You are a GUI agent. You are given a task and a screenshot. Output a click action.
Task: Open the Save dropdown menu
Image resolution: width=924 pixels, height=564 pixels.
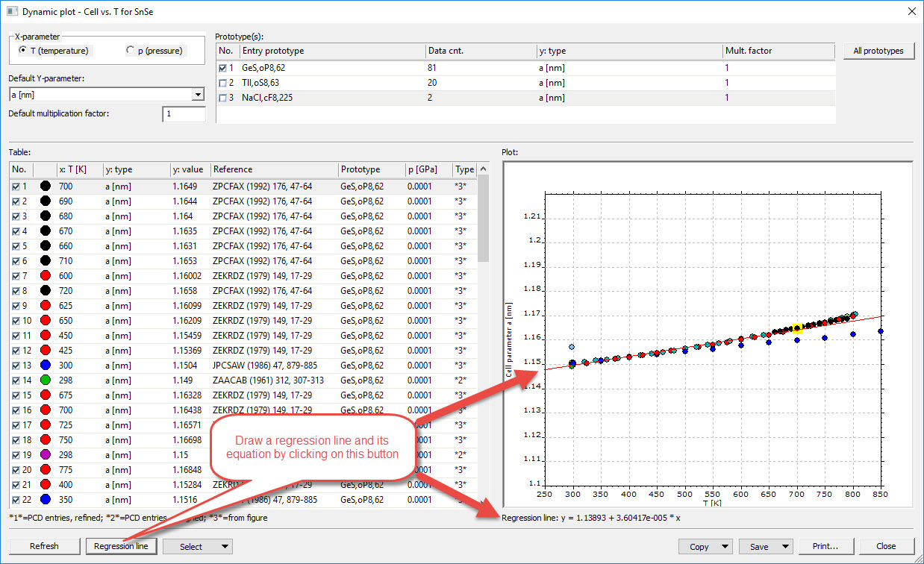point(784,547)
